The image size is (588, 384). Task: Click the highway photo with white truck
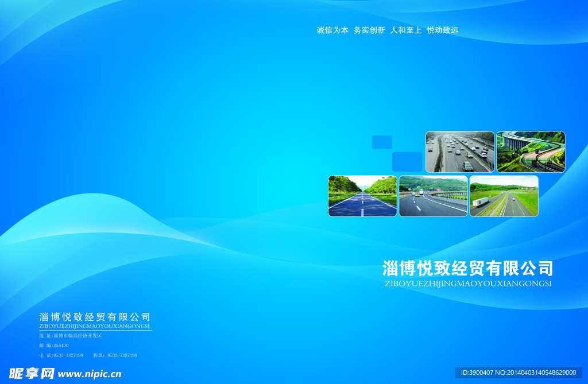504,196
